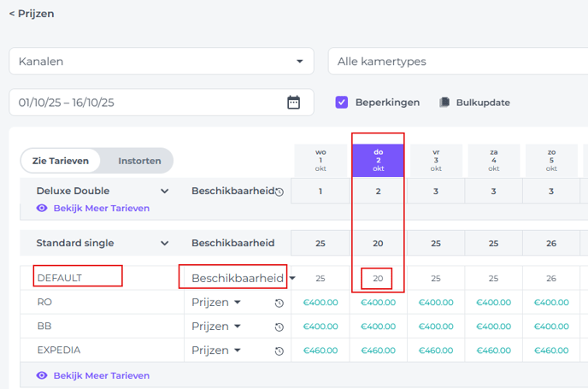This screenshot has width=588, height=389.
Task: Click the Bulkupdate stack icon
Action: (x=444, y=103)
